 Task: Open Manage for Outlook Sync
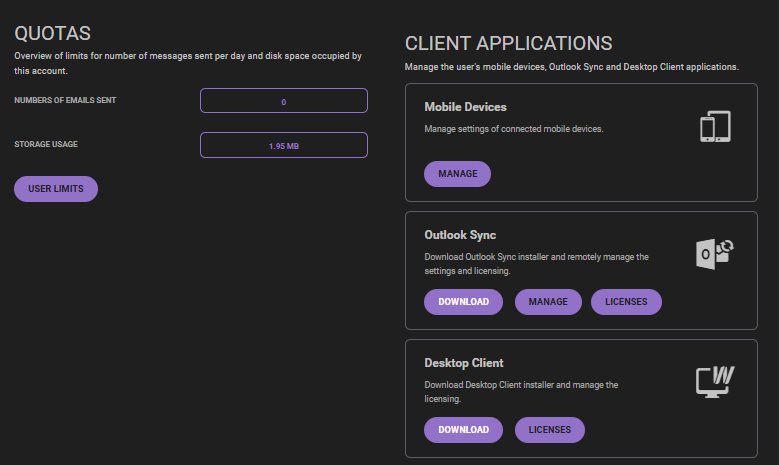(x=548, y=302)
